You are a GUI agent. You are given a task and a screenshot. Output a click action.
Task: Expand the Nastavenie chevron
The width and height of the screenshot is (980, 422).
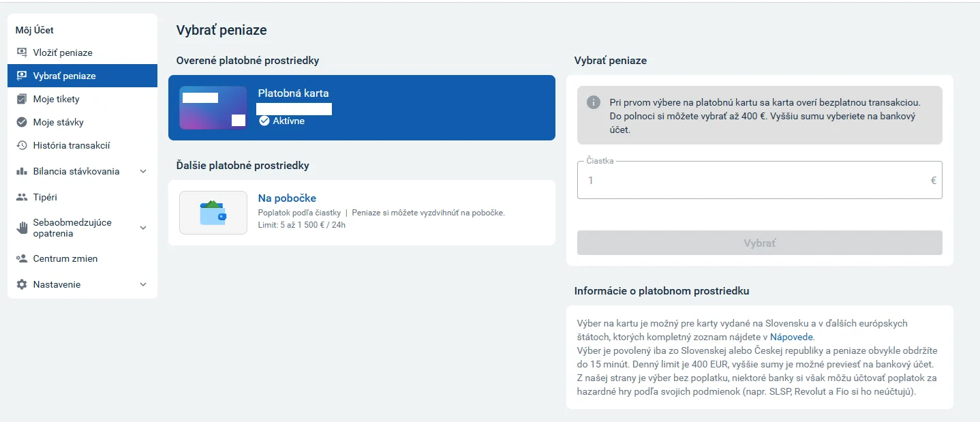click(143, 284)
